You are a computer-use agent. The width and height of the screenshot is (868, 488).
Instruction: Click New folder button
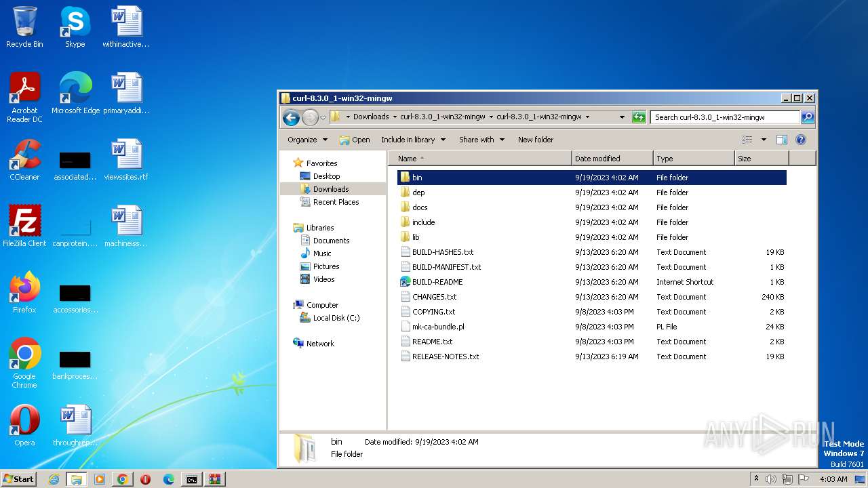[536, 140]
